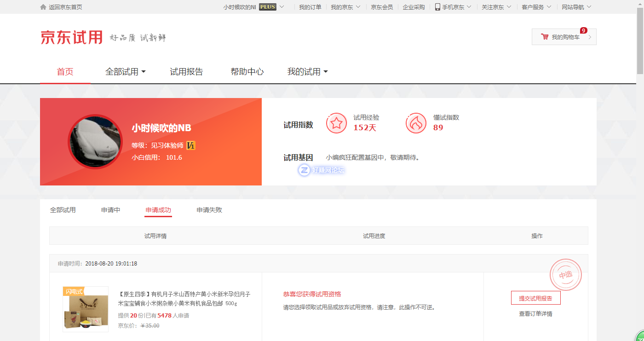Click the 小白信用 101.6 score
This screenshot has width=644, height=341.
[157, 157]
